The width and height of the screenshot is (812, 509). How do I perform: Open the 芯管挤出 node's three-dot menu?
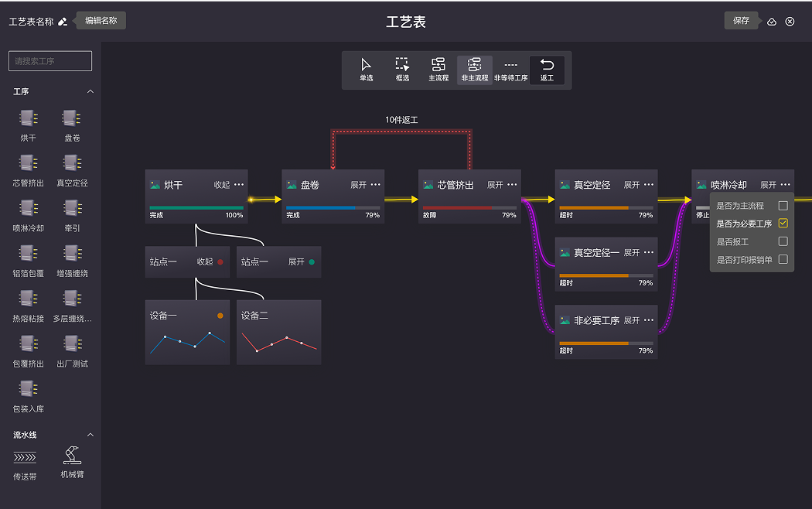click(512, 186)
